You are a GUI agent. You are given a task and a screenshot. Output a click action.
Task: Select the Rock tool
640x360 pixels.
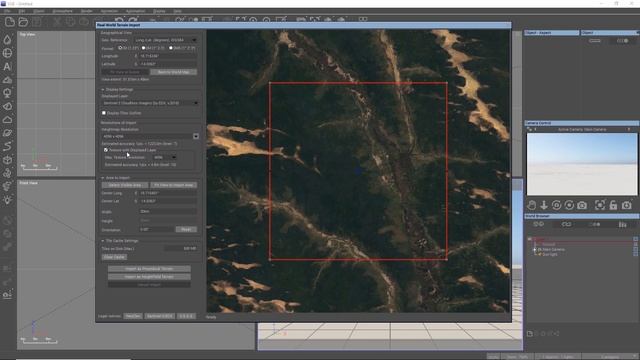(7, 107)
